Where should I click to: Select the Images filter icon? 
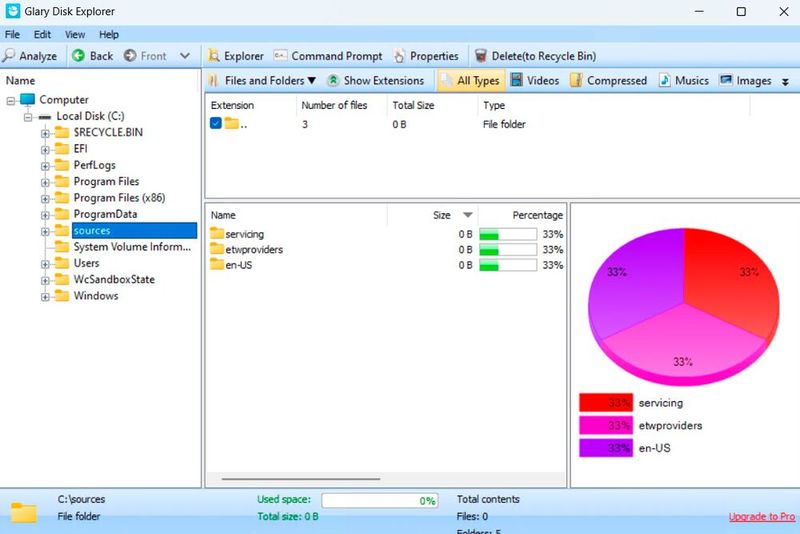[726, 80]
